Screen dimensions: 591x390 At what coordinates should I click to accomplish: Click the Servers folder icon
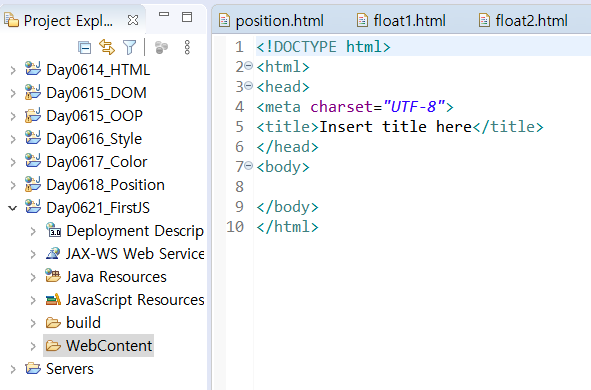tap(33, 368)
